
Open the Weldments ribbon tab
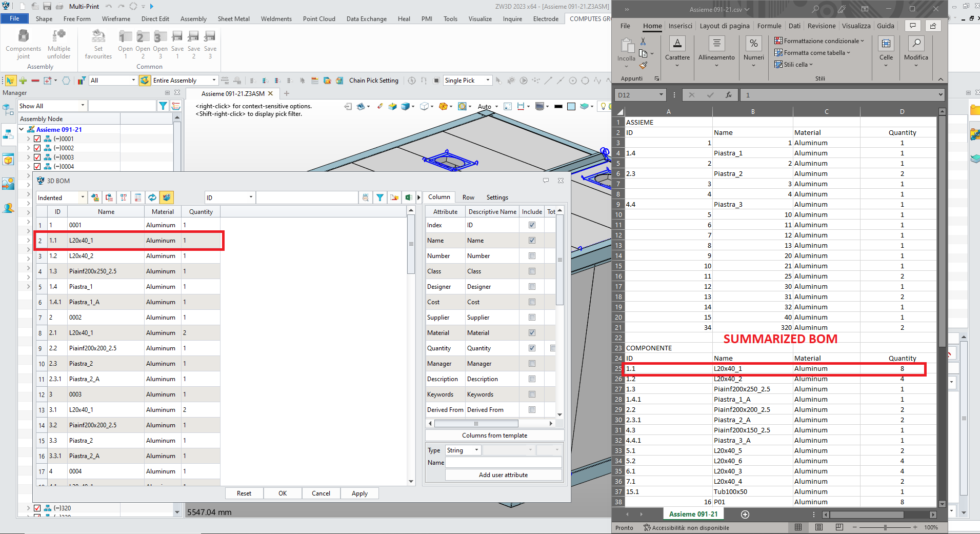pos(276,19)
